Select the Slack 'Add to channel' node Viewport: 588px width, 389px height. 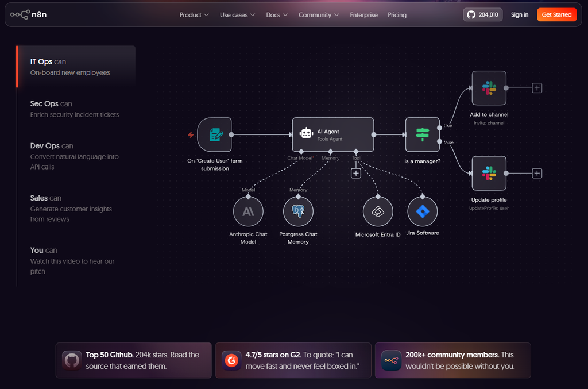(489, 88)
